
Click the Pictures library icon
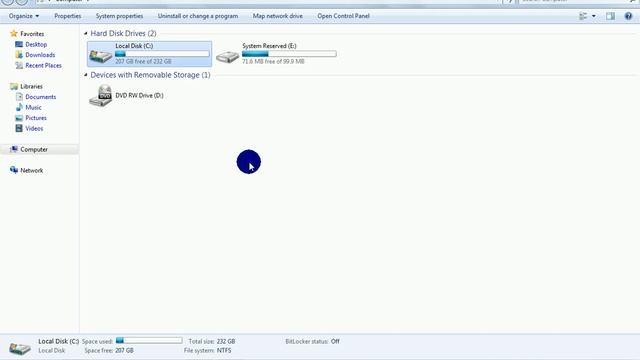click(19, 118)
